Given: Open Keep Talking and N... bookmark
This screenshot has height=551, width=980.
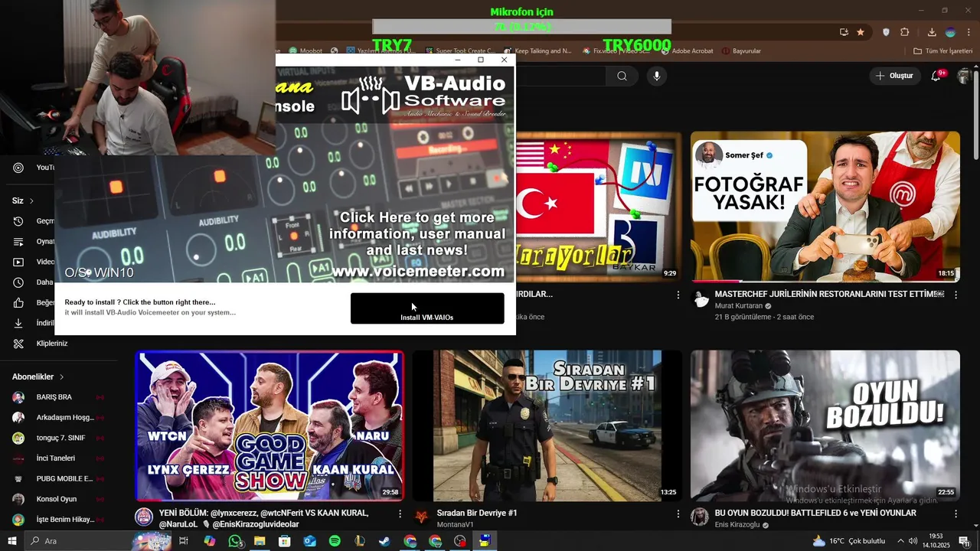Looking at the screenshot, I should click(537, 51).
